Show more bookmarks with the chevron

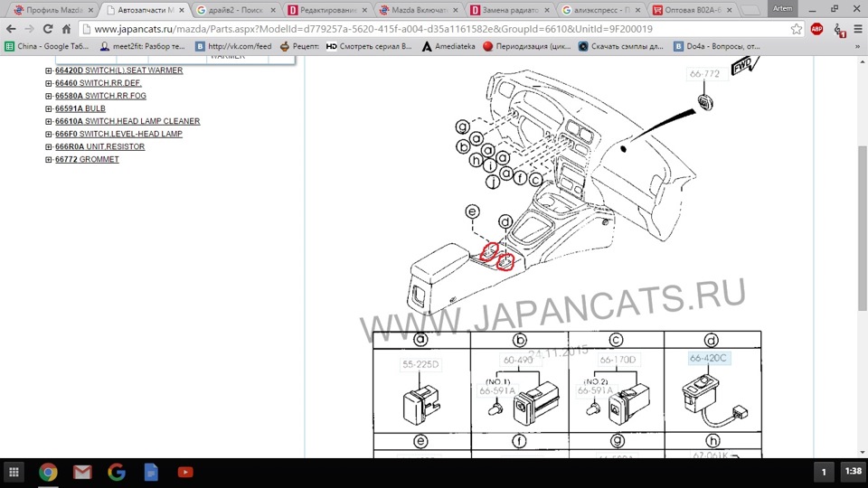[857, 46]
